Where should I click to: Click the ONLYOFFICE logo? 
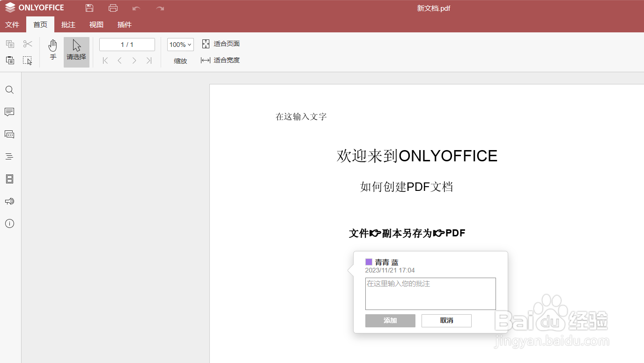[x=35, y=8]
